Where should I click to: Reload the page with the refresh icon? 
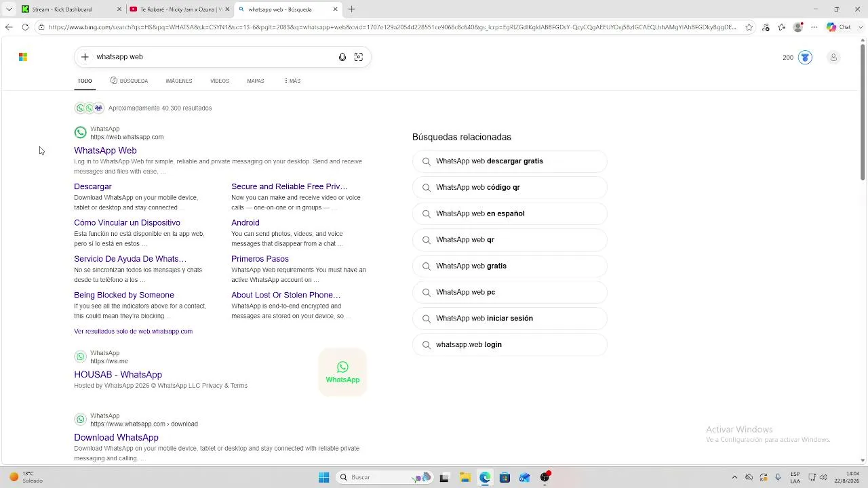25,27
